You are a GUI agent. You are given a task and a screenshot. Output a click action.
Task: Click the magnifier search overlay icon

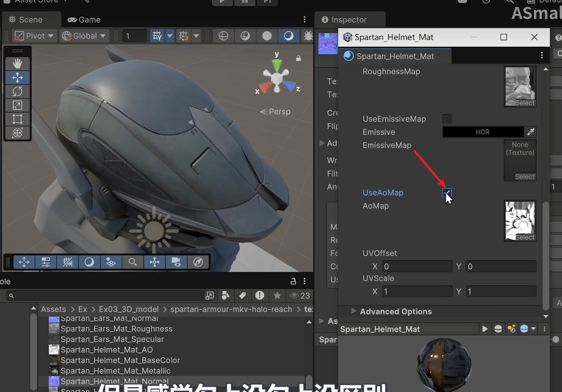133,262
